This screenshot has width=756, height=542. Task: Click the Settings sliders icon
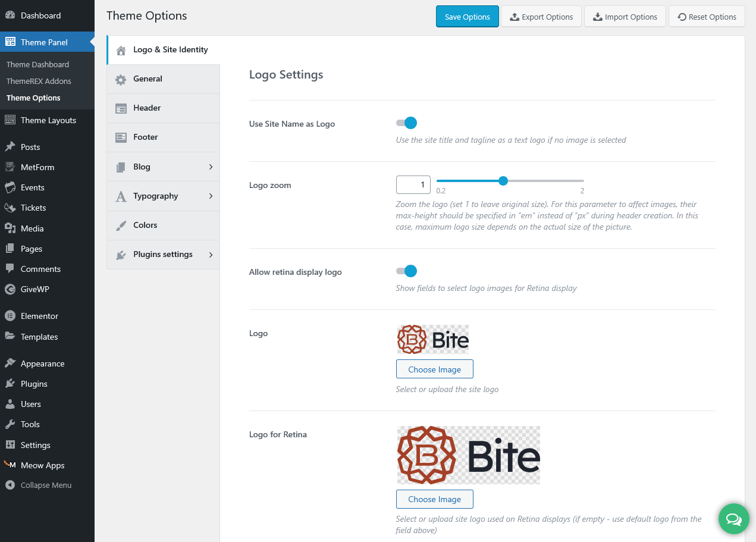10,445
